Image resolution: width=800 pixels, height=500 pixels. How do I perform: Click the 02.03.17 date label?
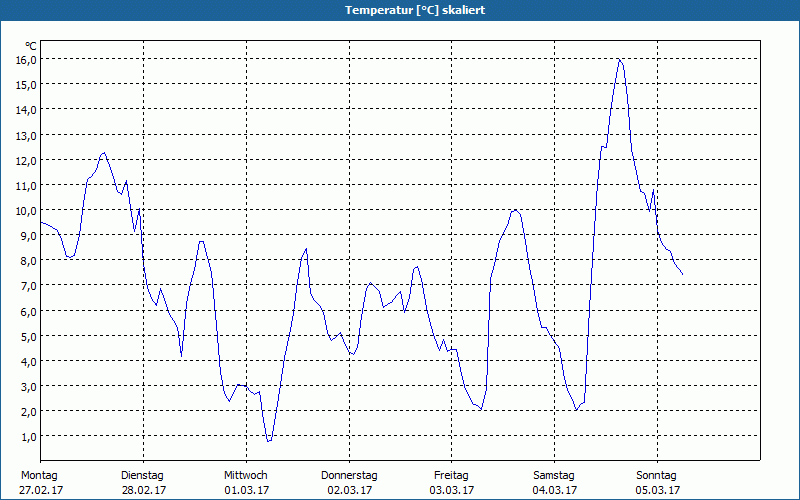pyautogui.click(x=349, y=490)
